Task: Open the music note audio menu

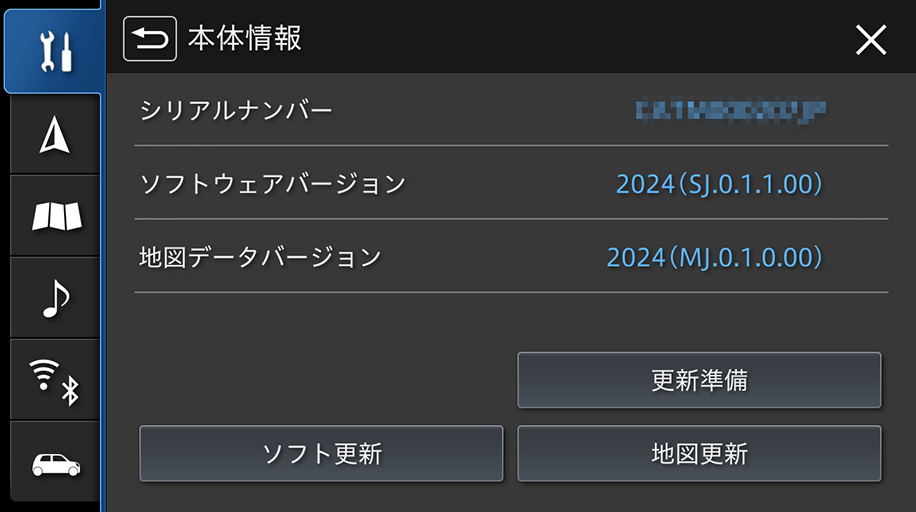Action: (55, 298)
